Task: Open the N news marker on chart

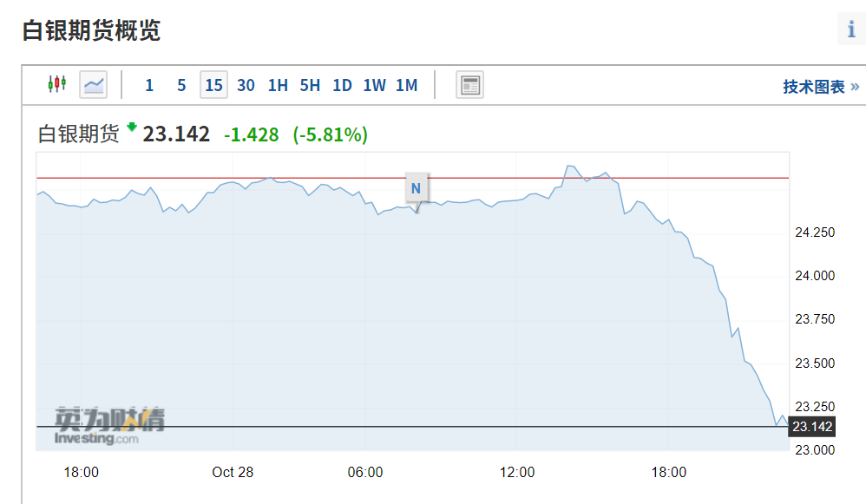Action: pos(416,188)
